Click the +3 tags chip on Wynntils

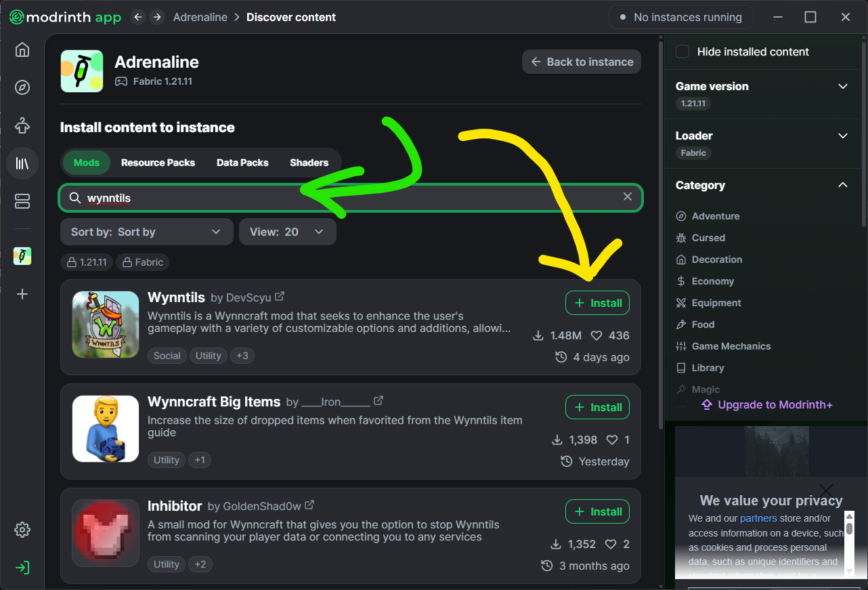pos(242,356)
